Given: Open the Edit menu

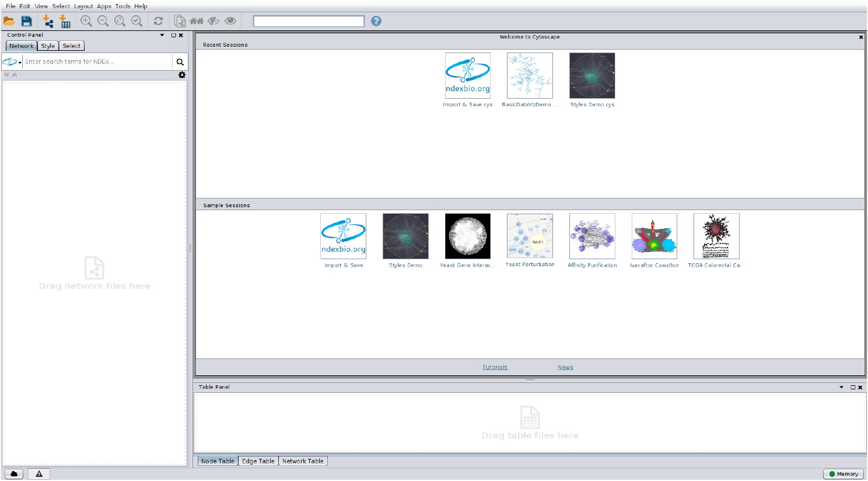Looking at the screenshot, I should (24, 6).
